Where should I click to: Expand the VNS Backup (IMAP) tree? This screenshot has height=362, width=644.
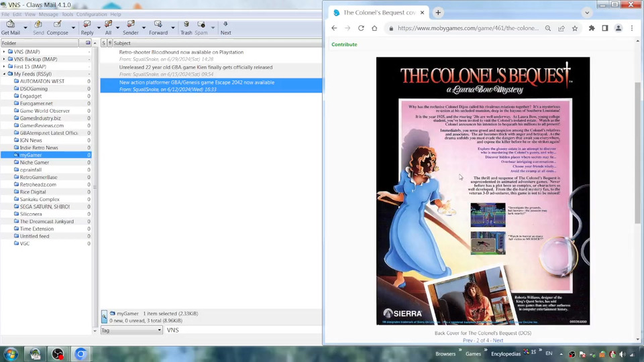4,59
